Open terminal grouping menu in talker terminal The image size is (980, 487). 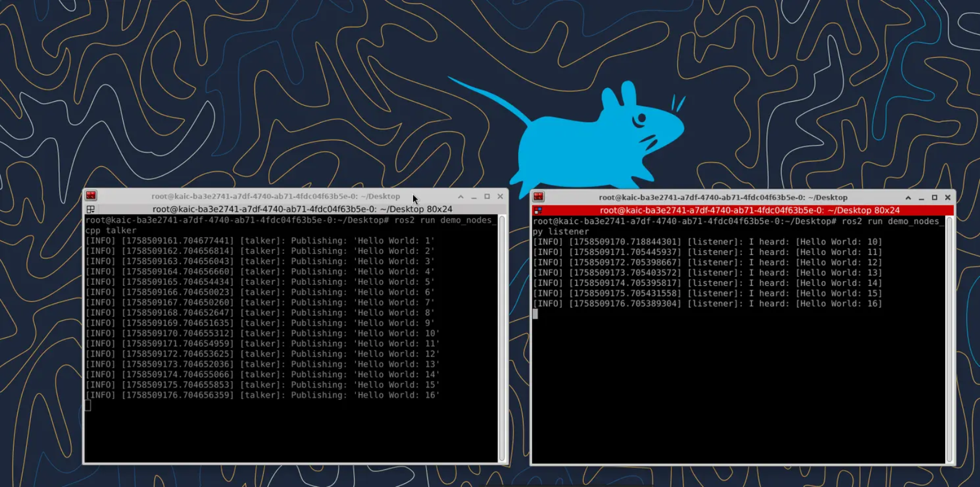pos(90,209)
